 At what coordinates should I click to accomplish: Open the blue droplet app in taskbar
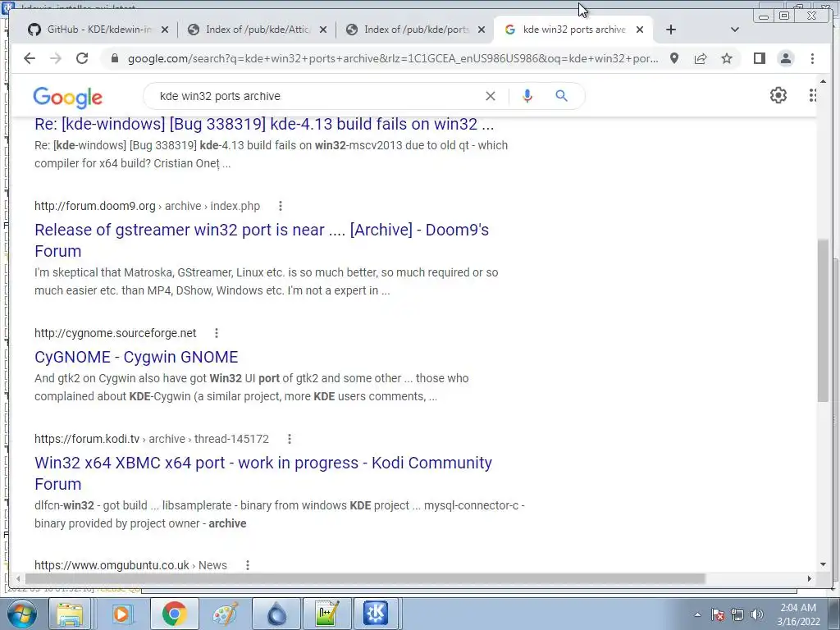[x=277, y=614]
